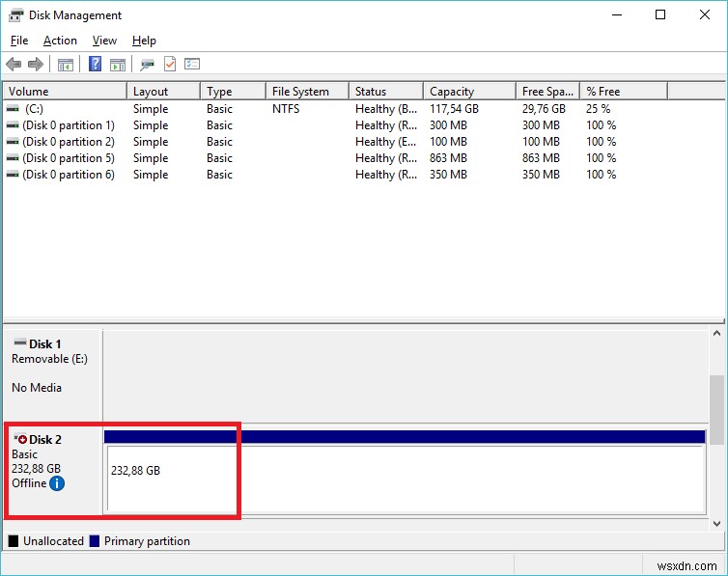Viewport: 728px width, 576px height.
Task: Click the 29,76 GB free space cell
Action: tap(544, 108)
